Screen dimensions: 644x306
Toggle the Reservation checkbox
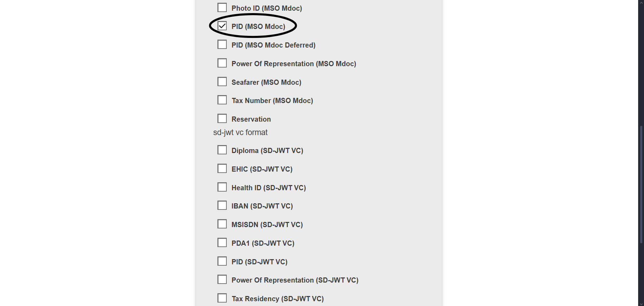[222, 119]
